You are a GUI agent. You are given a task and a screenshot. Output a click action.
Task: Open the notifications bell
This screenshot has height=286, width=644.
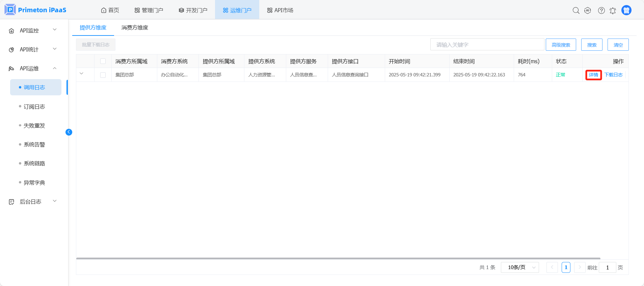[x=613, y=10]
